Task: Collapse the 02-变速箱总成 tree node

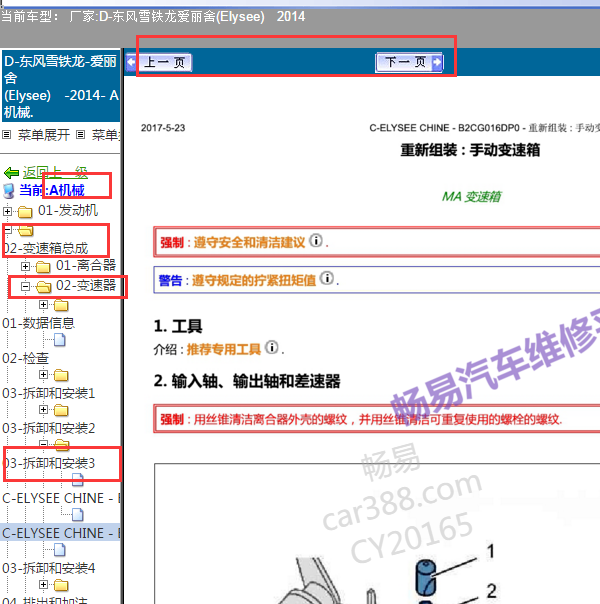Action: [7, 230]
